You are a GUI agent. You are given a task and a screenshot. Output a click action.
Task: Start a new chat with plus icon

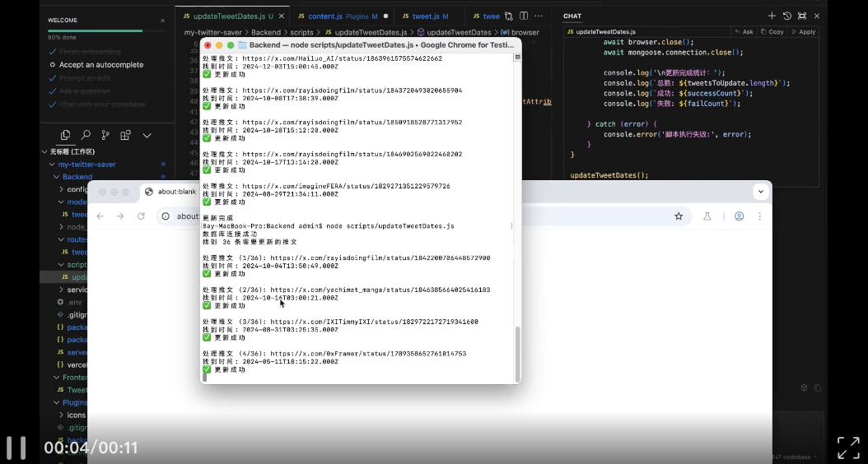(772, 16)
